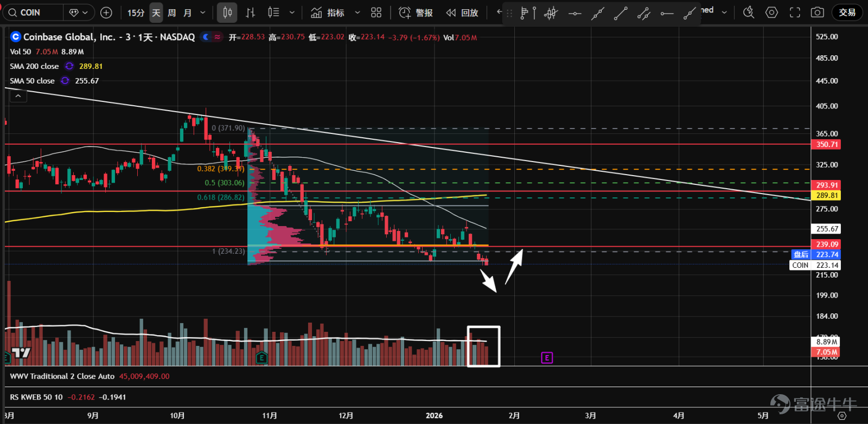Click the 盘后 223.74 post-market label
The height and width of the screenshot is (424, 868).
816,254
